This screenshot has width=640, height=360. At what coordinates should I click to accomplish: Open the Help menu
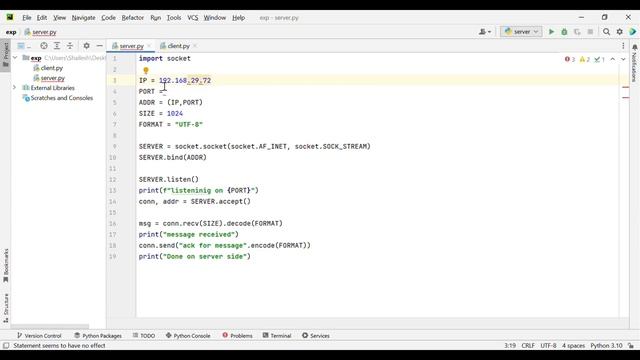(238, 18)
